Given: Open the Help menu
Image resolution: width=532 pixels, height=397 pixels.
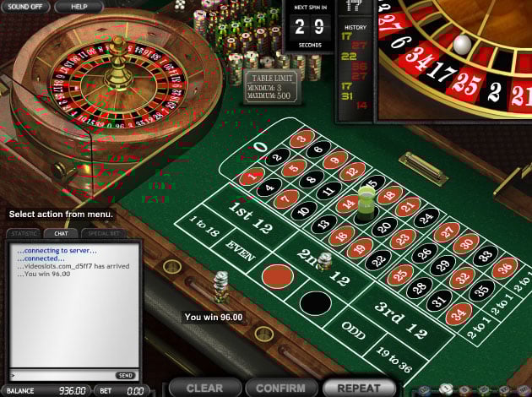Looking at the screenshot, I should click(x=79, y=7).
